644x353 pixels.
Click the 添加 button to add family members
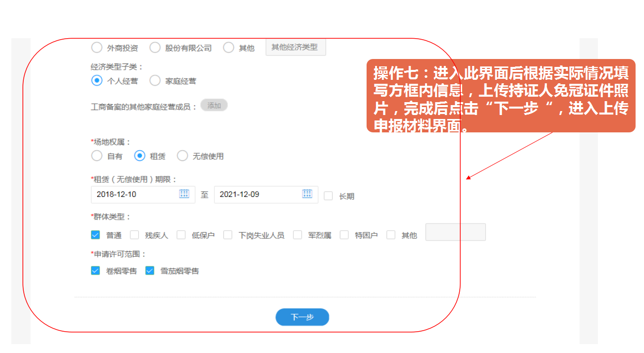click(x=214, y=105)
